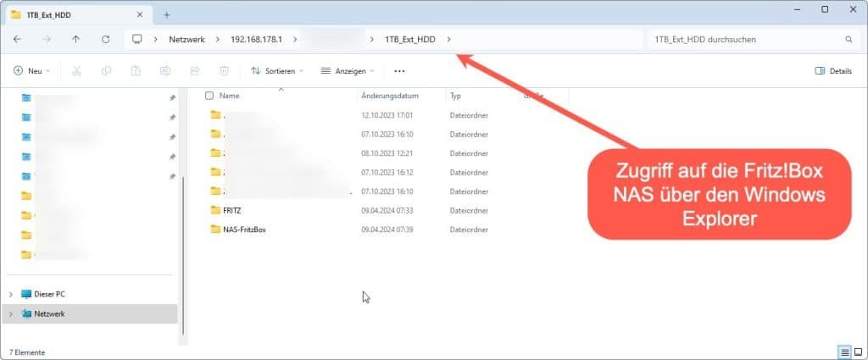
Task: Click the date 09.04.2024 07:39
Action: [387, 229]
